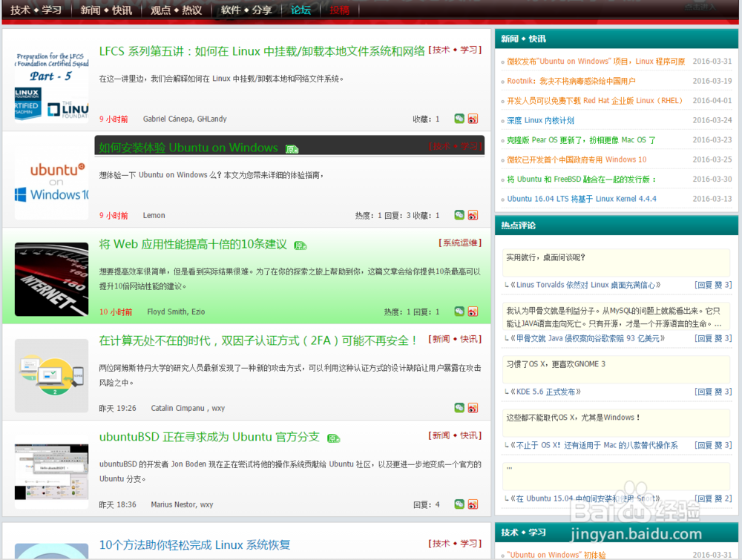This screenshot has height=560, width=742.
Task: Share 2FA article via Weibo icon
Action: pos(473,408)
